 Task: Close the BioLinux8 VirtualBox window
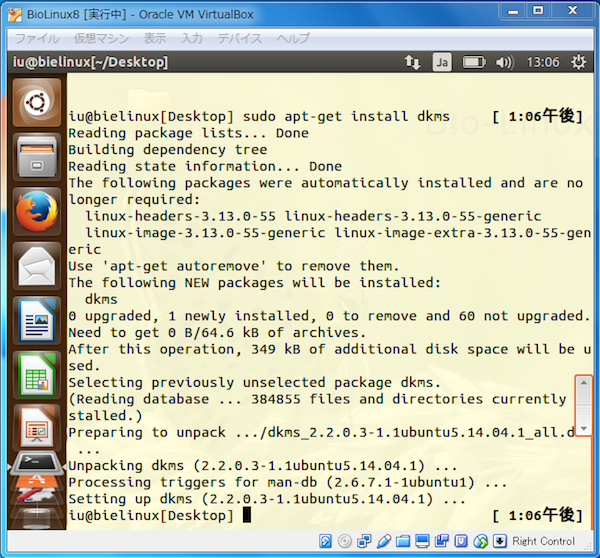[x=572, y=11]
